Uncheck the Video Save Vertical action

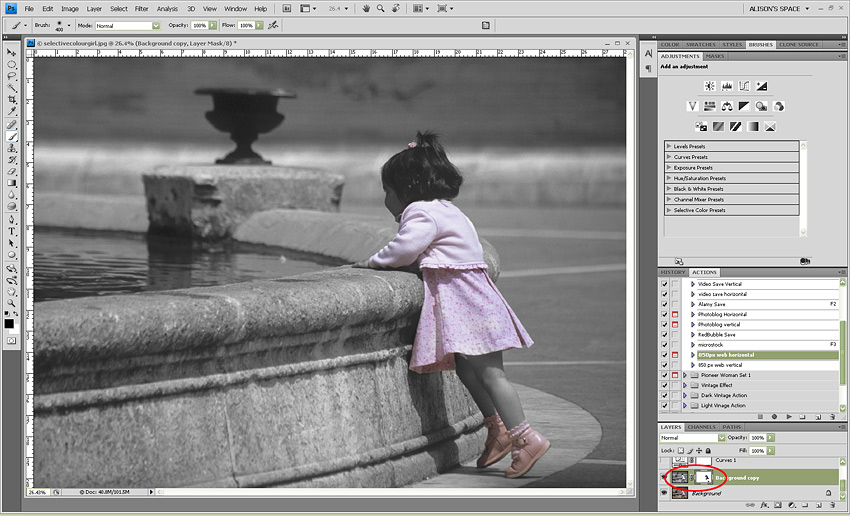[665, 284]
